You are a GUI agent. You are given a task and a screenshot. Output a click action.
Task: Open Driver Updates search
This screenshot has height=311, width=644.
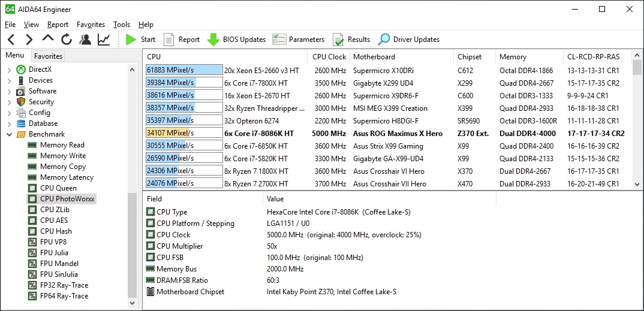(409, 40)
